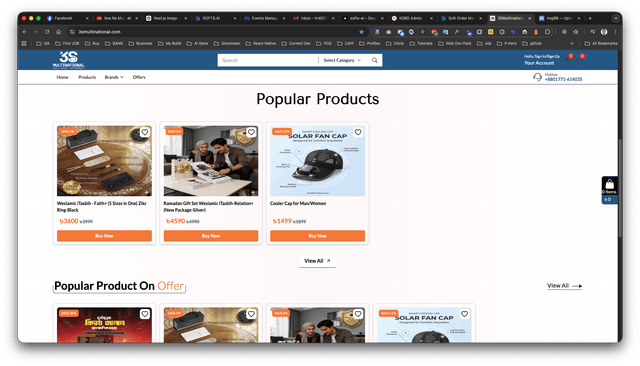Open Cooler Cap for Man/Women title

pos(298,203)
